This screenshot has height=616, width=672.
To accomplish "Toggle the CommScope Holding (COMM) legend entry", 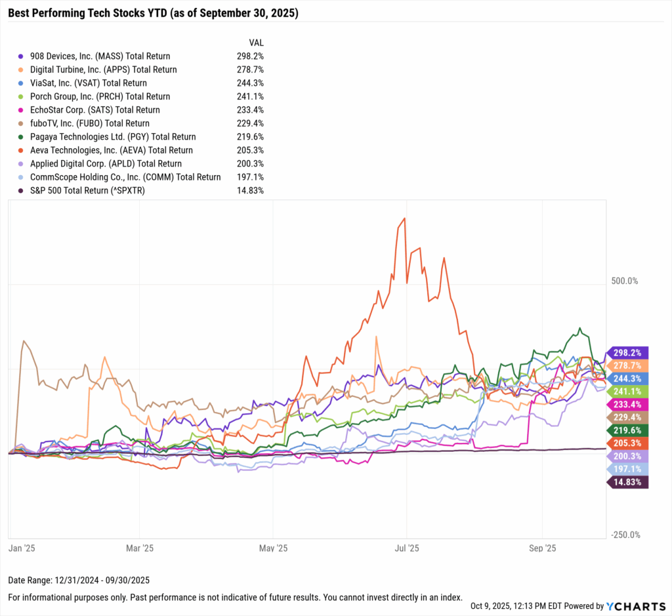I will pyautogui.click(x=125, y=177).
